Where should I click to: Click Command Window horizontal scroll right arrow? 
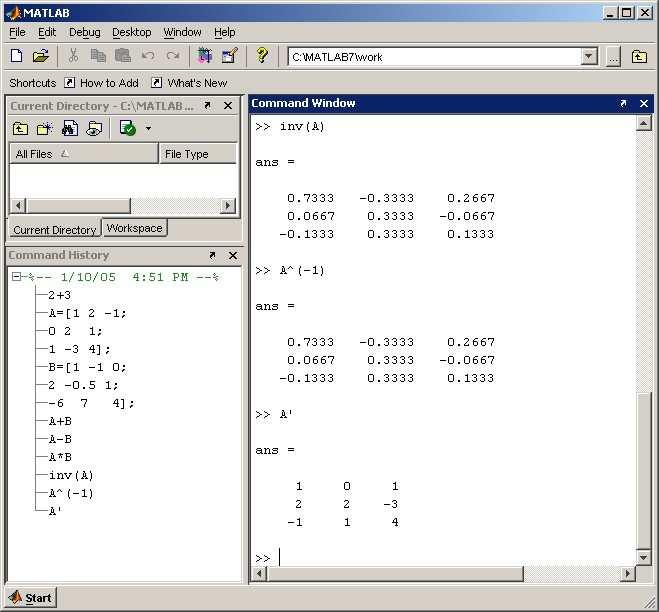point(627,573)
